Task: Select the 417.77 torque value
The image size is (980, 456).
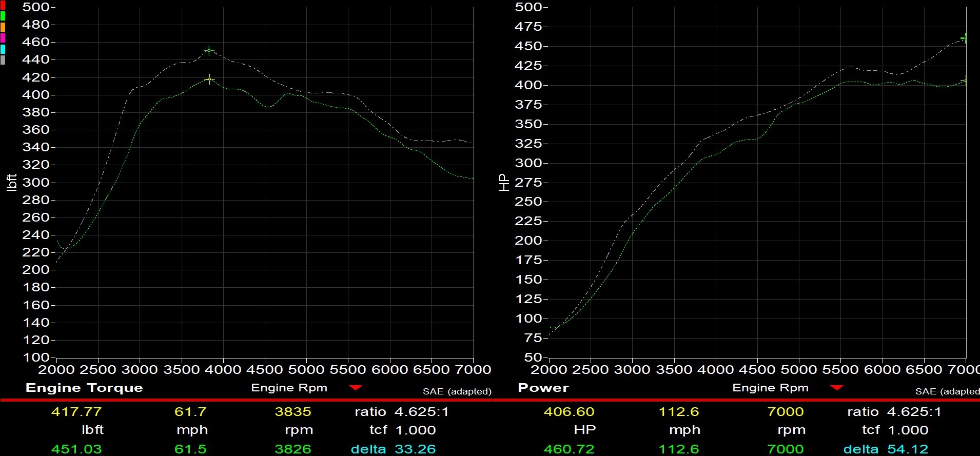Action: point(76,412)
